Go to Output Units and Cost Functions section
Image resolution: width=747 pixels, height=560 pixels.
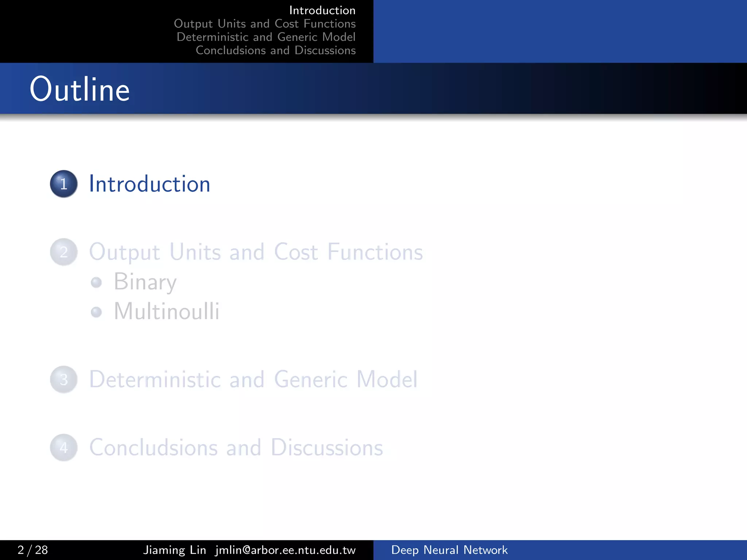tap(256, 252)
